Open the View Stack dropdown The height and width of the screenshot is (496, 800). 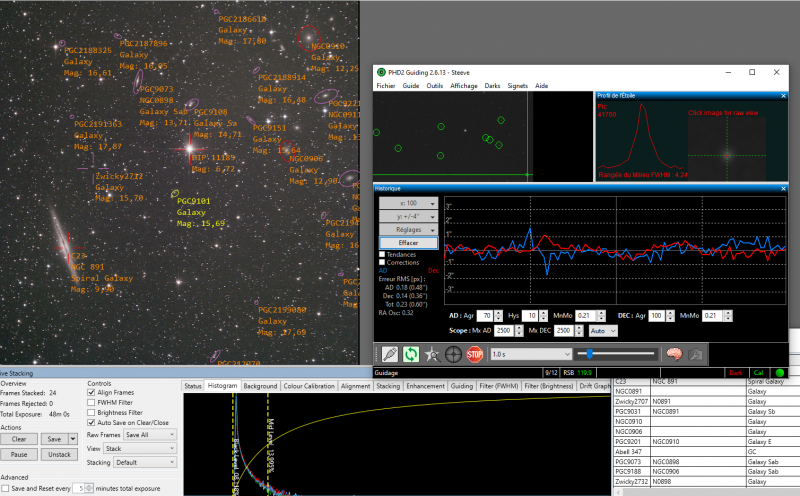point(140,449)
